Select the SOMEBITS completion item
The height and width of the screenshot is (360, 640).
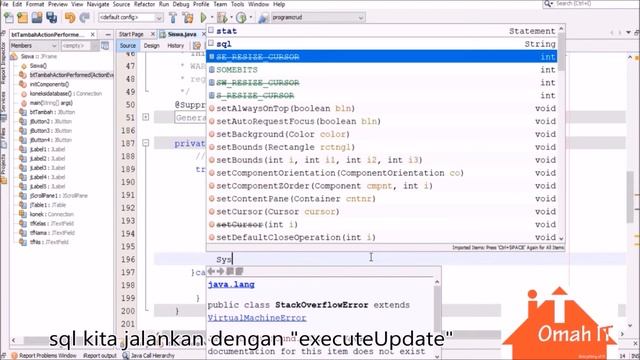coord(382,70)
